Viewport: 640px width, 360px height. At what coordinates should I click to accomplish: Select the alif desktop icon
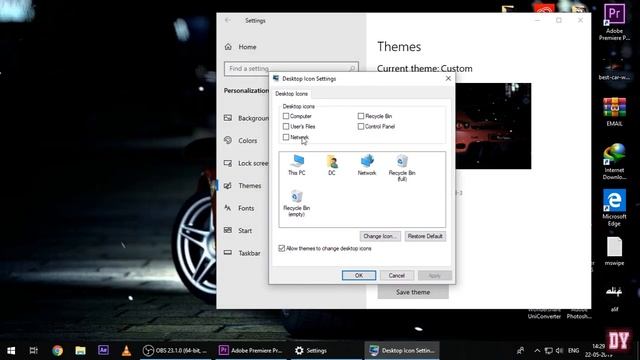[614, 298]
